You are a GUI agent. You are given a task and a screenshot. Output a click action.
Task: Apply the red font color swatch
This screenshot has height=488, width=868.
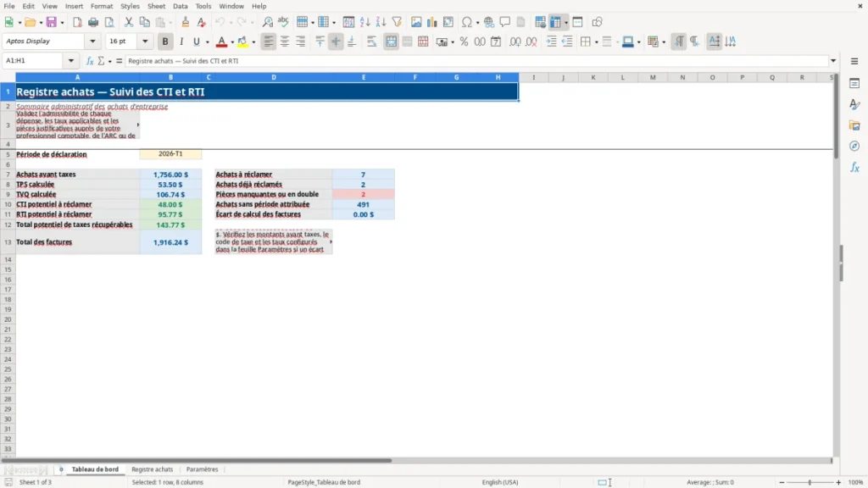[221, 42]
